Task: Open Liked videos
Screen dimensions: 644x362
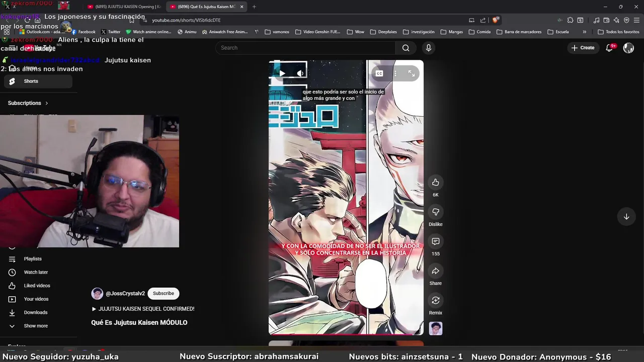Action: pyautogui.click(x=38, y=286)
